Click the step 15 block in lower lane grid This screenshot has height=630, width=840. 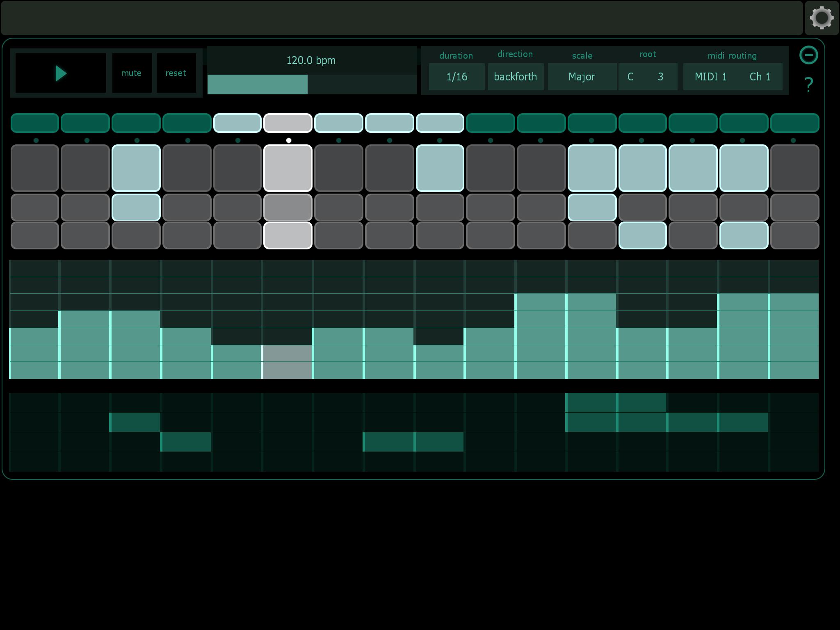[x=743, y=422]
